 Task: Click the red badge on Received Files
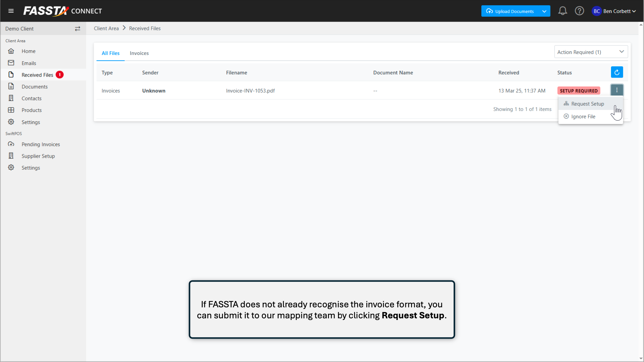[x=60, y=75]
